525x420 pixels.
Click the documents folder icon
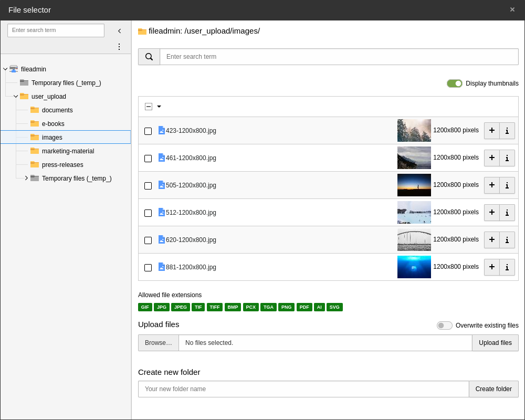[x=35, y=110]
